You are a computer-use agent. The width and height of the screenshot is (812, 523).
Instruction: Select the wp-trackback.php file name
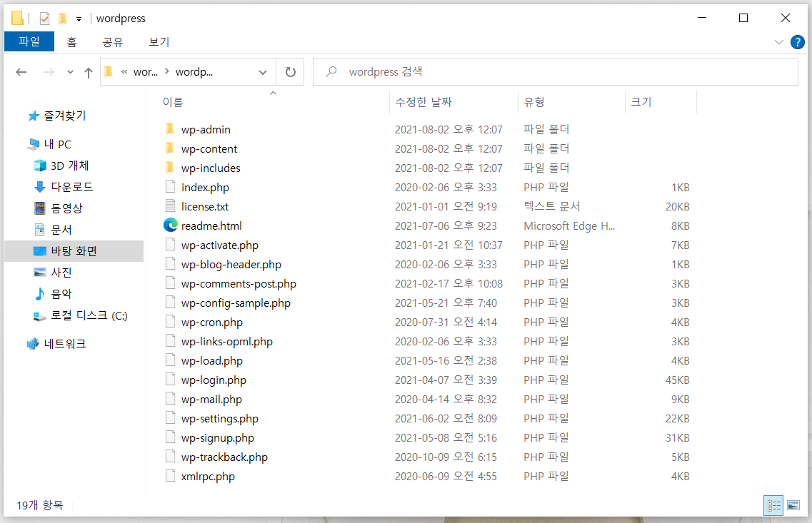pos(224,457)
